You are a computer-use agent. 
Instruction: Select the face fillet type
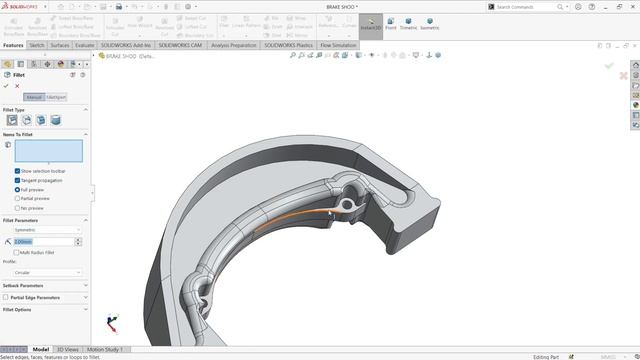pyautogui.click(x=41, y=120)
